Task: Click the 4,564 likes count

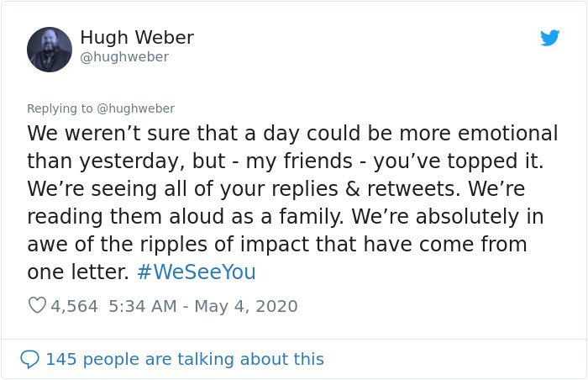Action: [x=75, y=306]
